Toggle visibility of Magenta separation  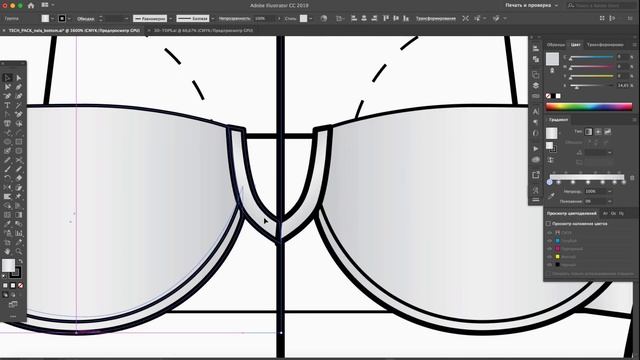(x=550, y=249)
